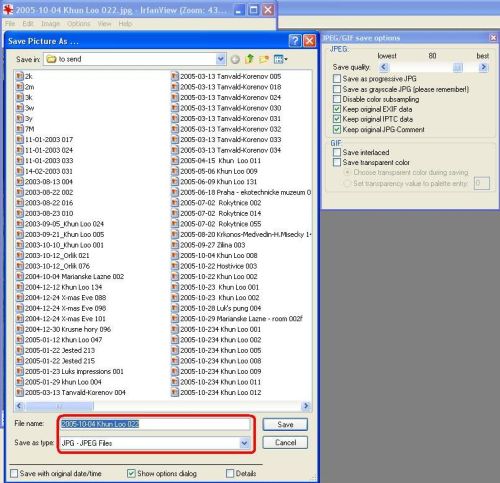Expand the Save in folder dropdown
The width and height of the screenshot is (500, 483).
tap(220, 59)
